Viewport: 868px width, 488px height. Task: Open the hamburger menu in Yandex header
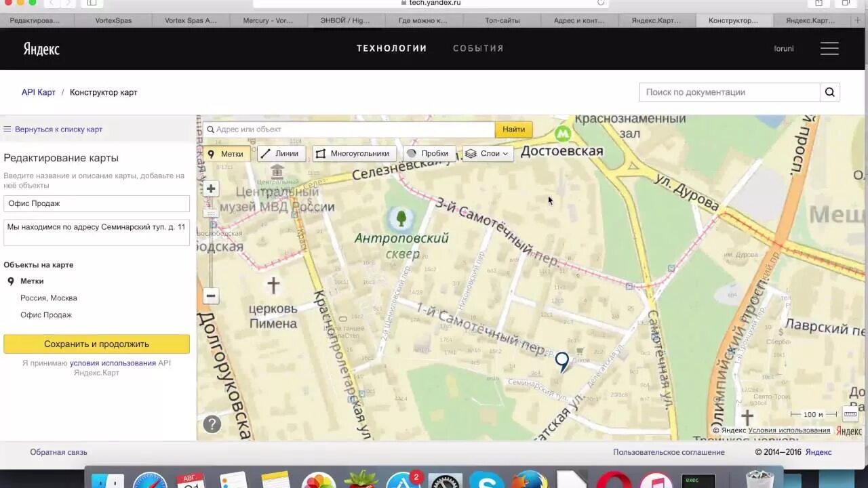pos(829,48)
